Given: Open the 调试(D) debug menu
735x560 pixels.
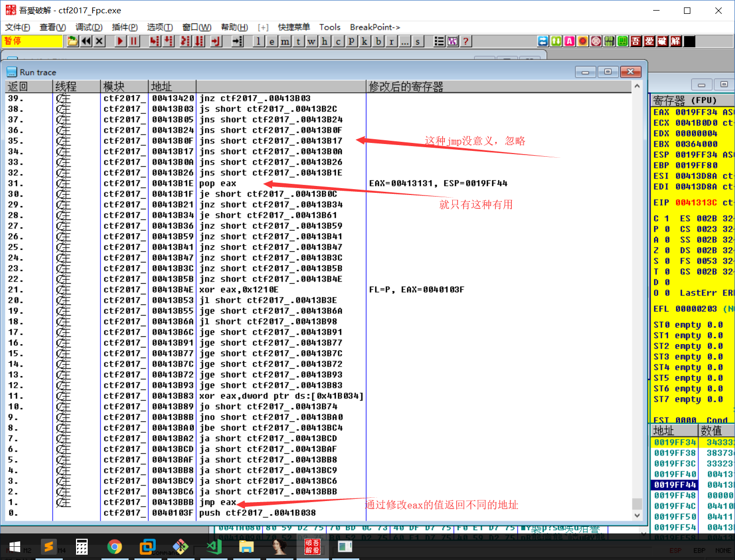Looking at the screenshot, I should (88, 27).
